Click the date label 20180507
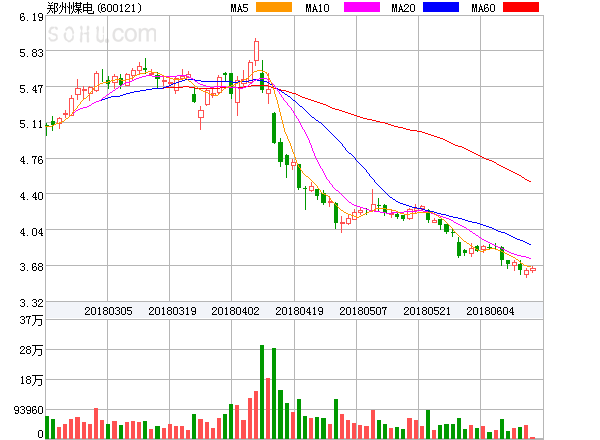The width and height of the screenshot is (600, 440). tap(363, 311)
